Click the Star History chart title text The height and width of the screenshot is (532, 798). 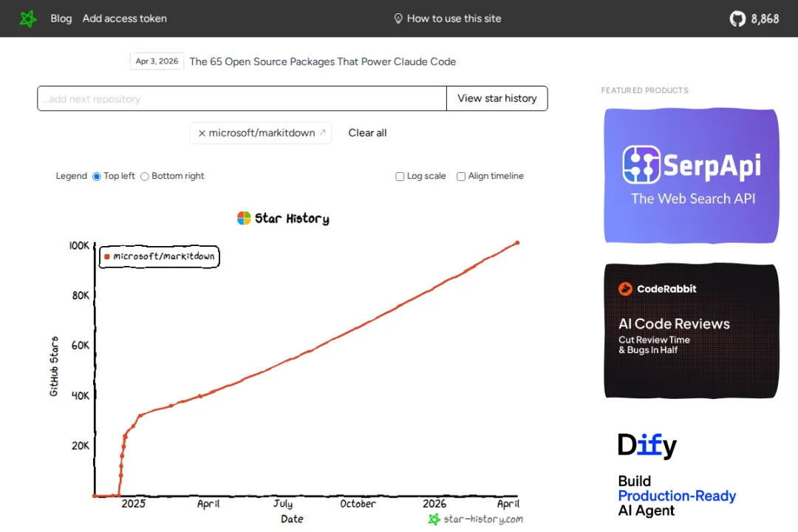click(x=292, y=219)
